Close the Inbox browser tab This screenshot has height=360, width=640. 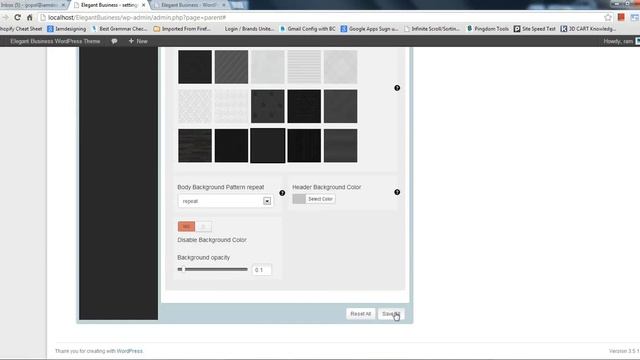63,5
